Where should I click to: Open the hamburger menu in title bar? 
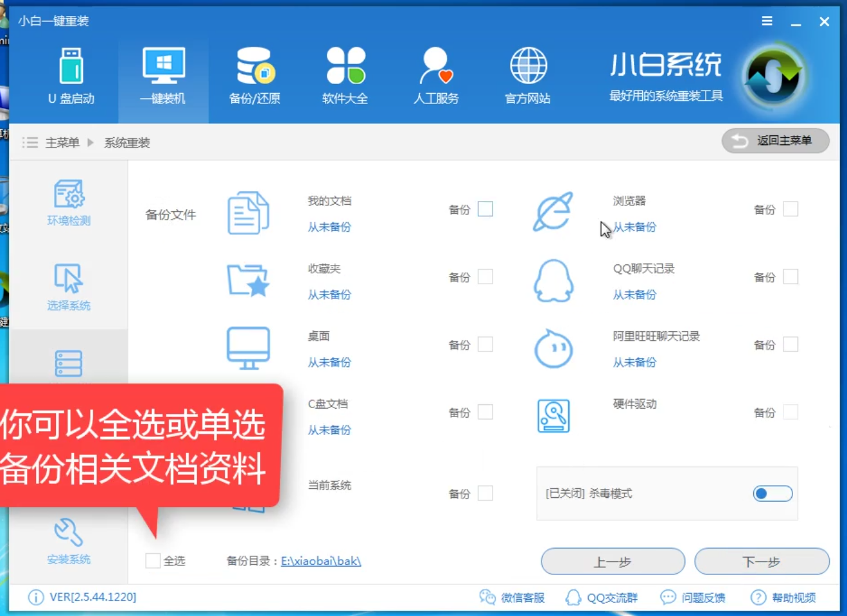tap(767, 21)
